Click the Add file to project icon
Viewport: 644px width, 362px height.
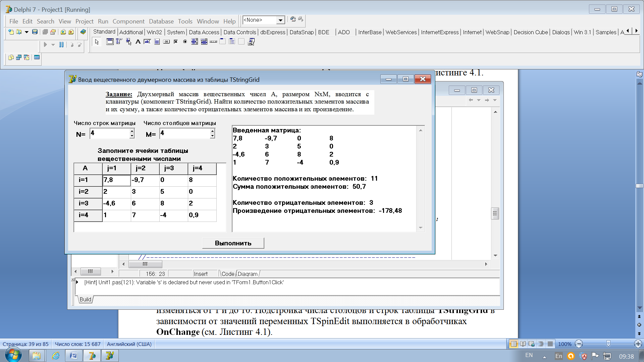63,32
